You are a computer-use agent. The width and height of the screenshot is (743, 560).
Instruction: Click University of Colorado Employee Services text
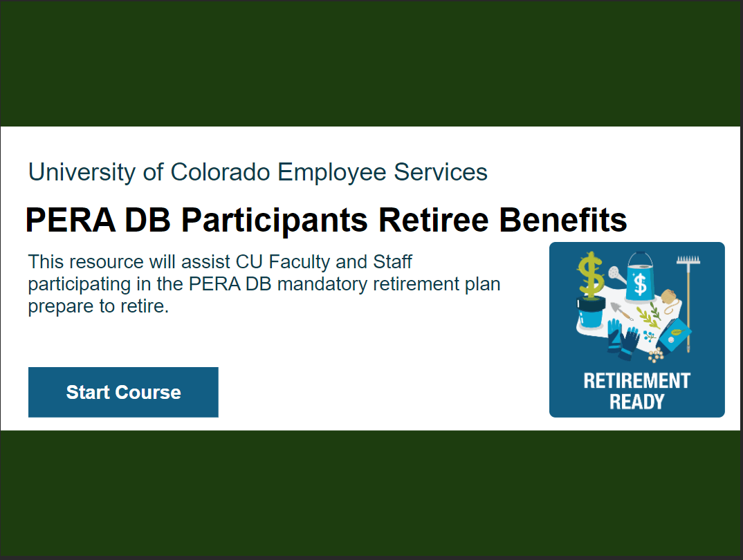click(x=258, y=172)
